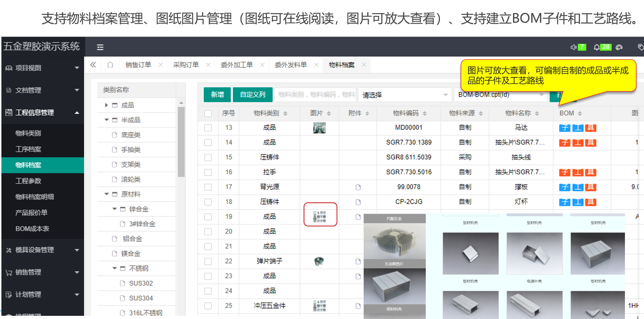Enlarge the image thumbnail for 弹片端子 row
644x319 pixels.
[319, 261]
